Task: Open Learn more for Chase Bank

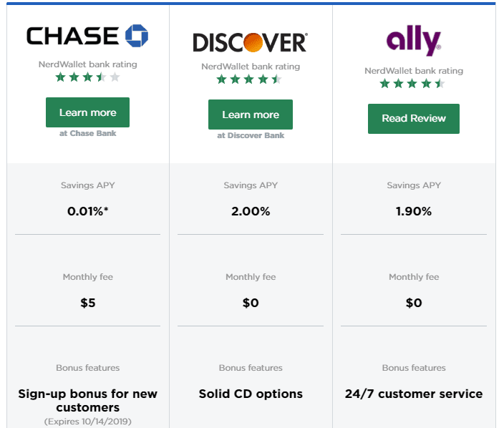Action: [x=88, y=112]
